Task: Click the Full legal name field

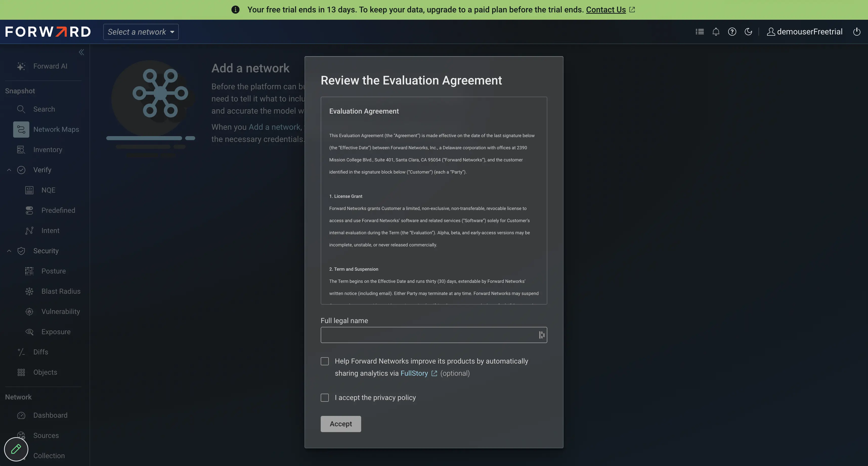Action: [434, 335]
